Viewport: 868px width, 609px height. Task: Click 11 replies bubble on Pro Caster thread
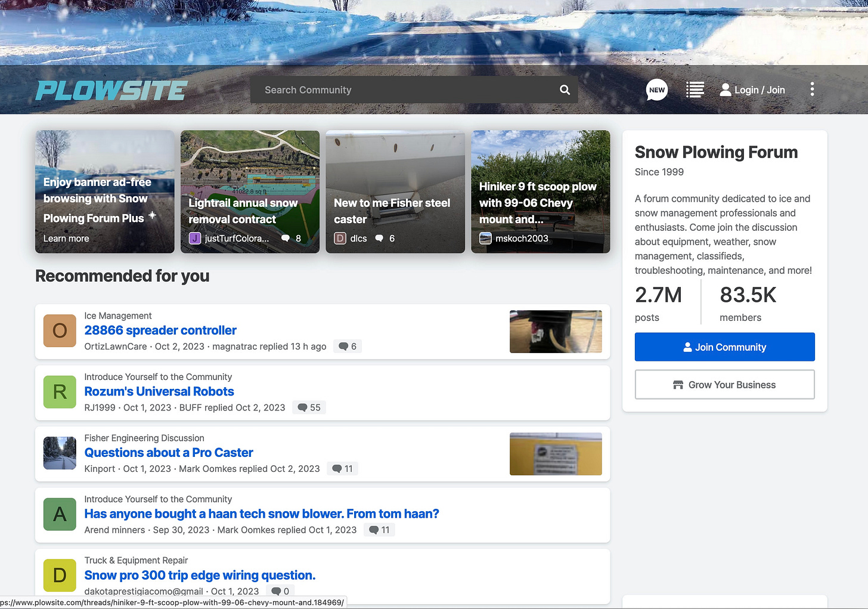[x=342, y=469]
